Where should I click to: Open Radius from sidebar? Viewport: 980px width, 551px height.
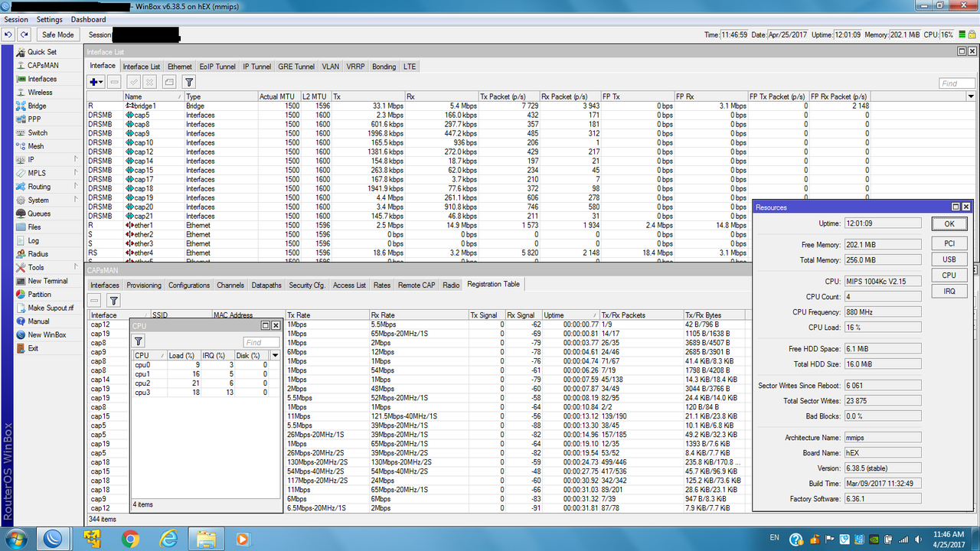(38, 254)
